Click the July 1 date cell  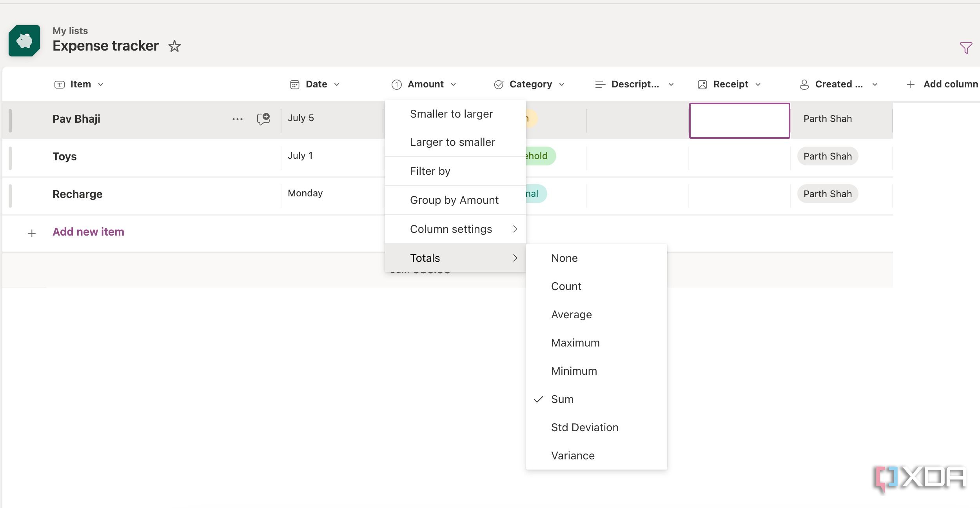tap(300, 156)
